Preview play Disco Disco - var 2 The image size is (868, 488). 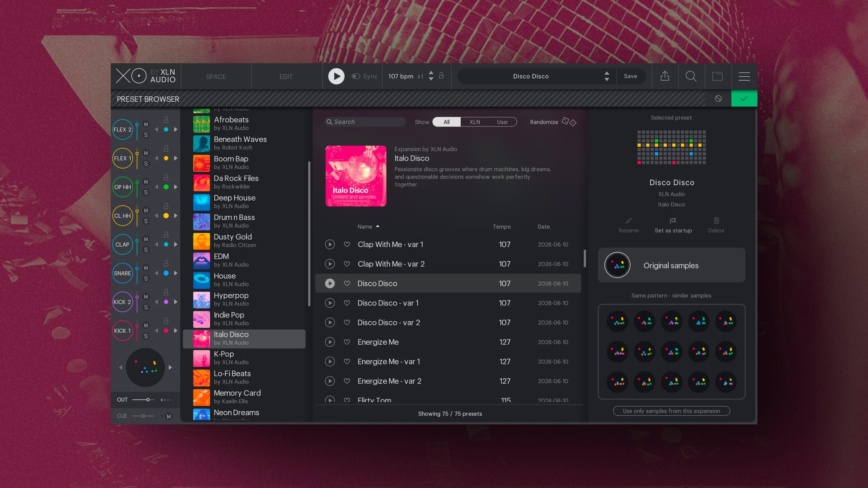point(330,323)
